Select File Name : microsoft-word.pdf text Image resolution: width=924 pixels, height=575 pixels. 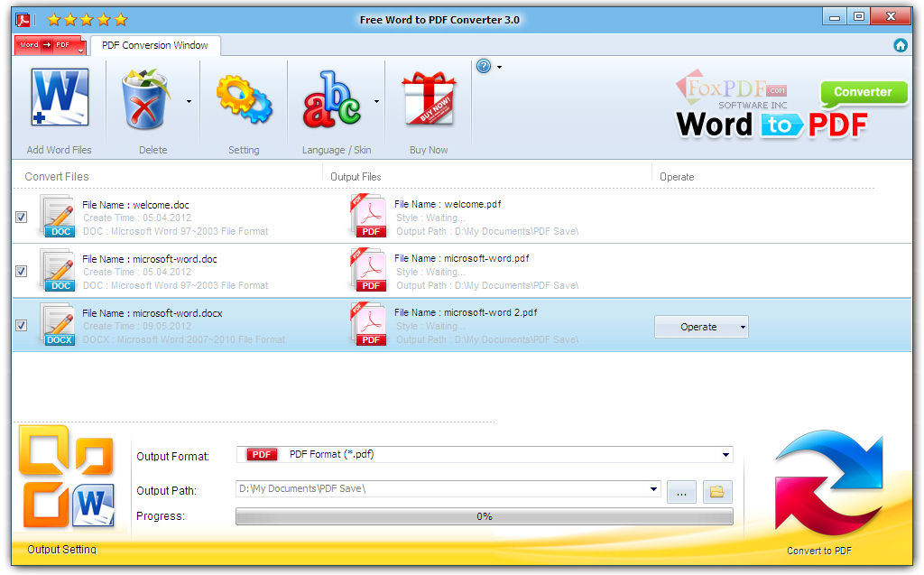tap(461, 258)
